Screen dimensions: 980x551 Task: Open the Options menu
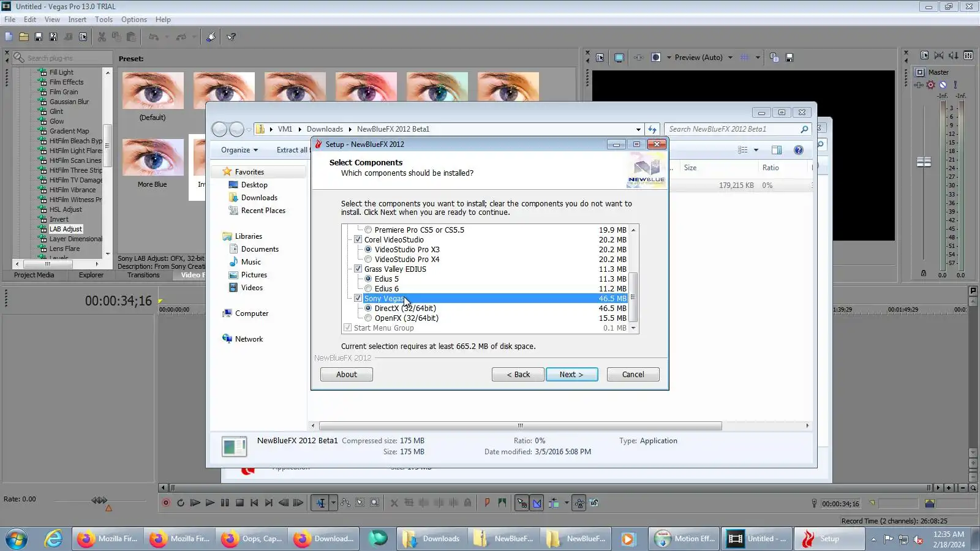click(134, 20)
